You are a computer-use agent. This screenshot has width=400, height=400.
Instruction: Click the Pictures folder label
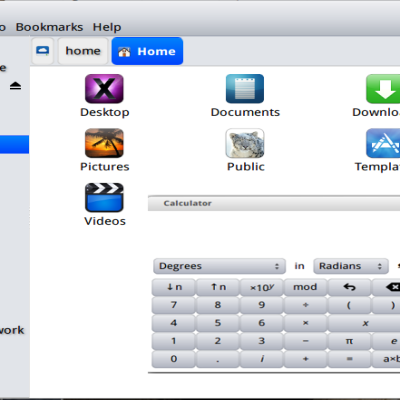pyautogui.click(x=105, y=167)
